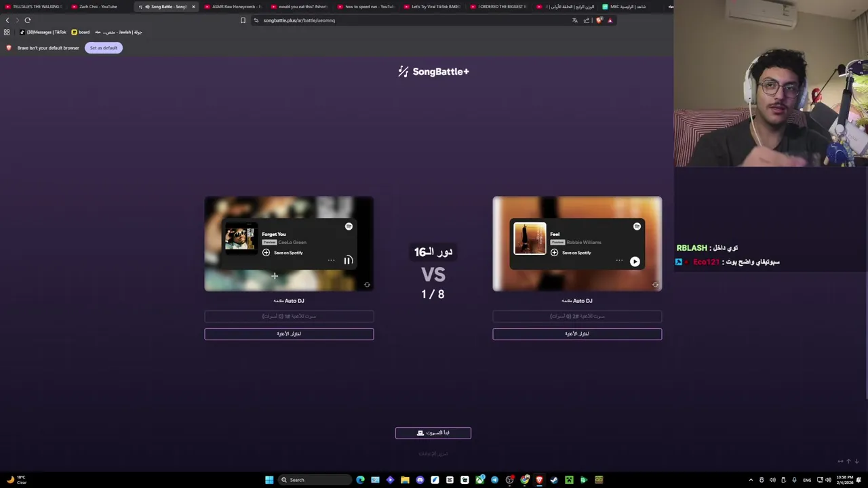Viewport: 868px width, 488px height.
Task: Open Microsoft Edge from taskbar
Action: pos(360,480)
